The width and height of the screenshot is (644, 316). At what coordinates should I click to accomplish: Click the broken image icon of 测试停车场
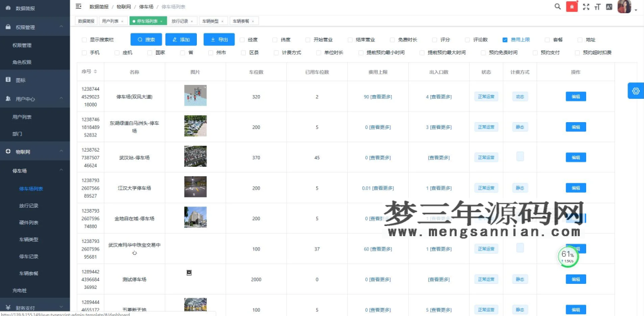coord(189,273)
